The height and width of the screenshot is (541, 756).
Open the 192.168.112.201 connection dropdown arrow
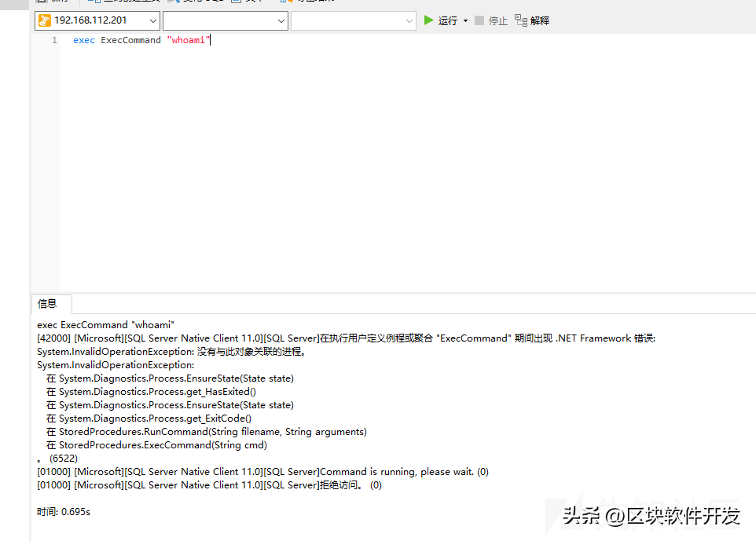pos(152,20)
